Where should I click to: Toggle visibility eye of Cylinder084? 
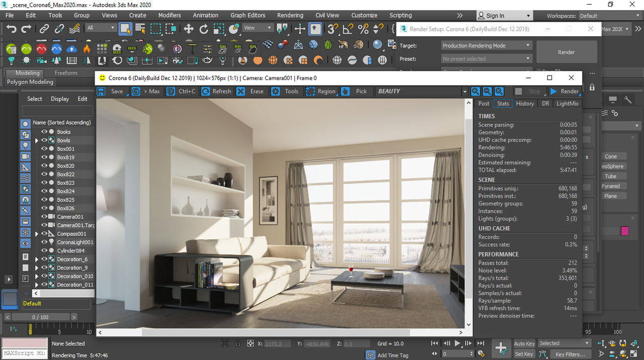(x=44, y=250)
